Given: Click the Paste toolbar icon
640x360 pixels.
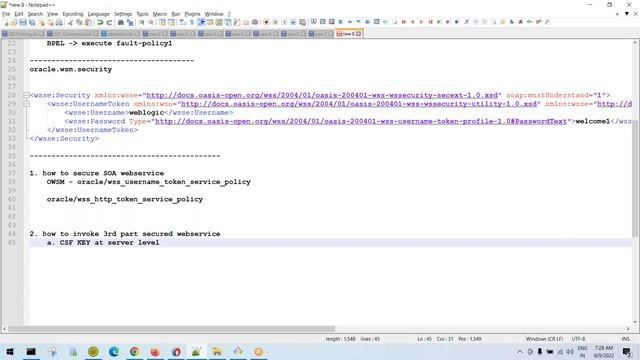Looking at the screenshot, I should pos(88,22).
